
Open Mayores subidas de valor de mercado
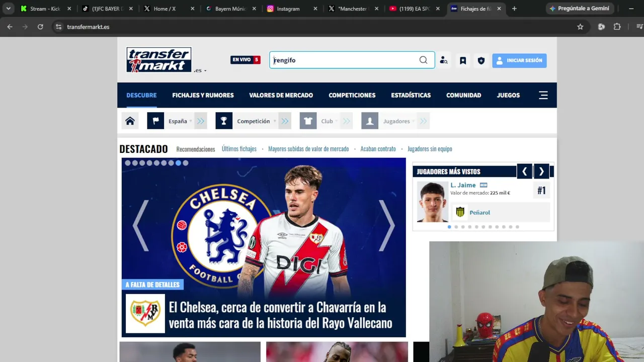coord(308,149)
